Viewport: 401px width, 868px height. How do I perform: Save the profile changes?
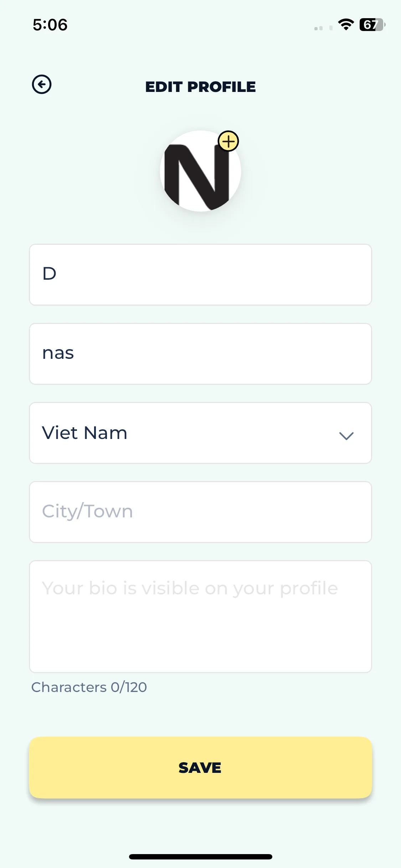[200, 768]
